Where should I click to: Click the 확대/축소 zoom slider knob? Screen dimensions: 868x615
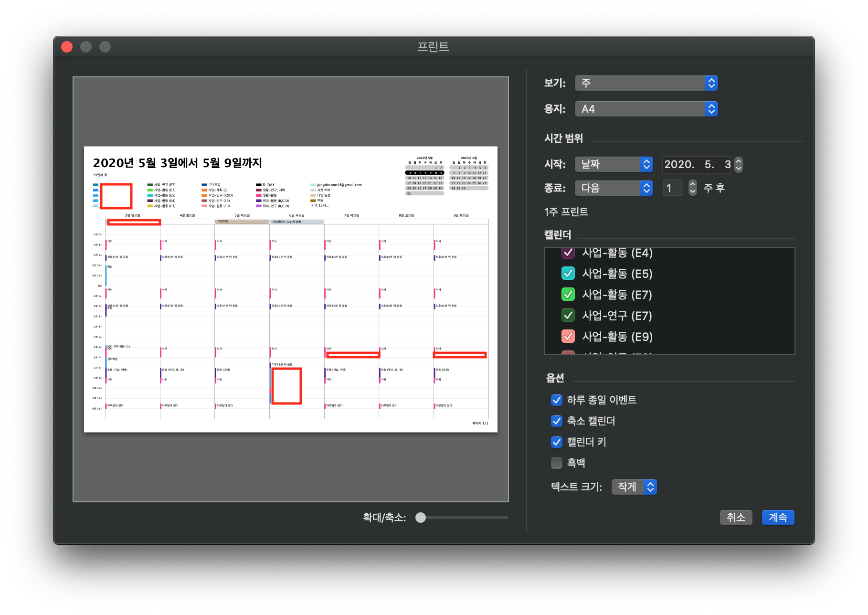pos(421,518)
